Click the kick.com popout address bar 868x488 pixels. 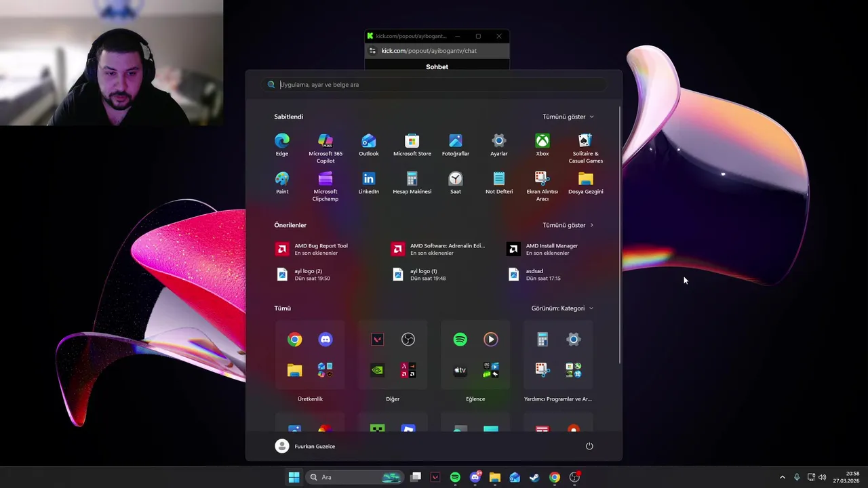click(x=437, y=51)
